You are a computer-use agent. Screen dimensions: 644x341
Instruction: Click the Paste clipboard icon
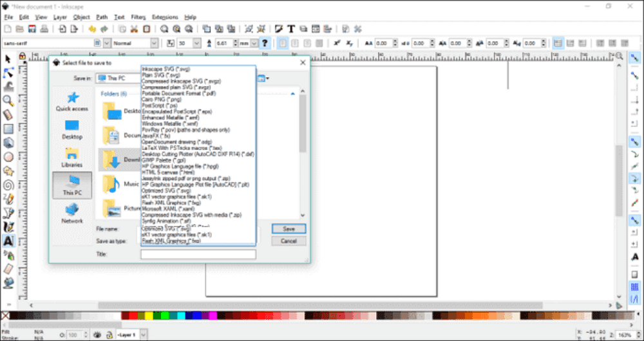point(146,29)
